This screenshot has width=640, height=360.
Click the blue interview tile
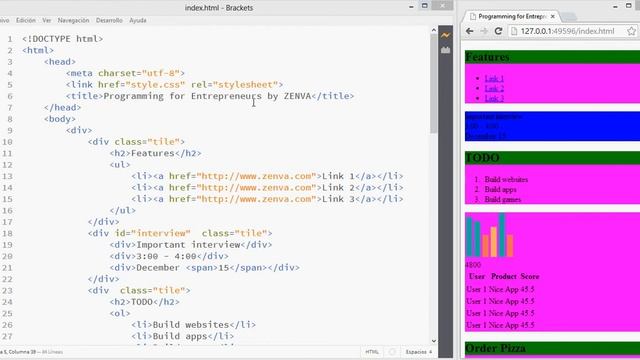coord(552,126)
